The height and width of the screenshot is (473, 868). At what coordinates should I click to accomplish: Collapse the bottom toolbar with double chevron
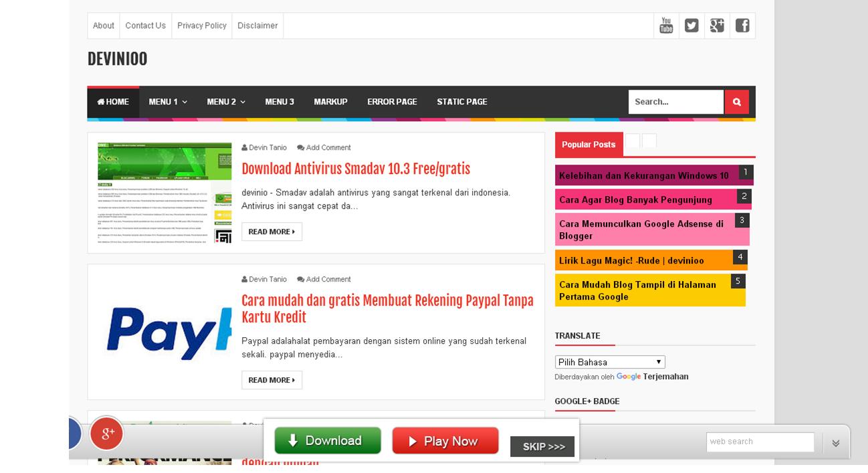point(835,443)
